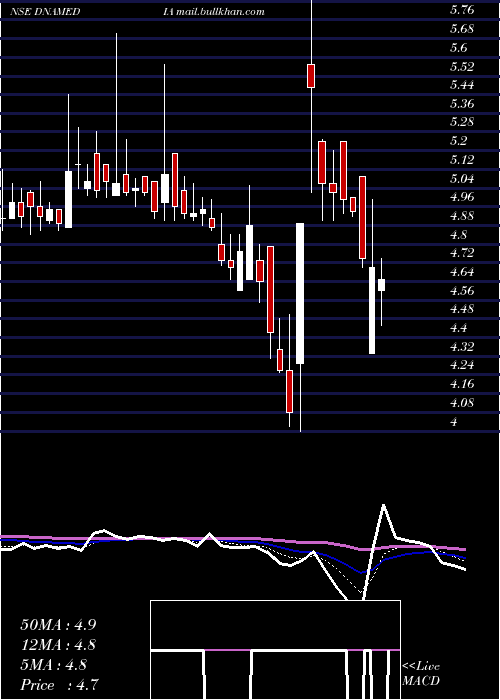Select the 4.4 price axis label
Viewport: 500px width, 700px height.
(x=459, y=328)
